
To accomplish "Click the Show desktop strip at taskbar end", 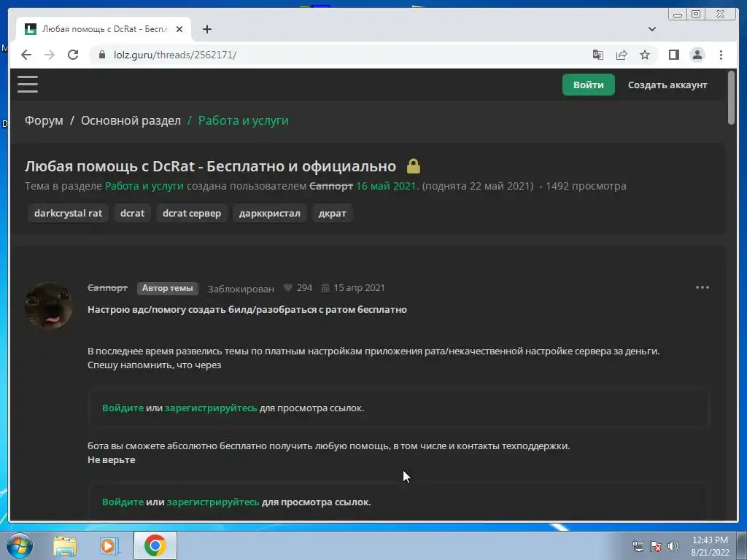I will [742, 545].
